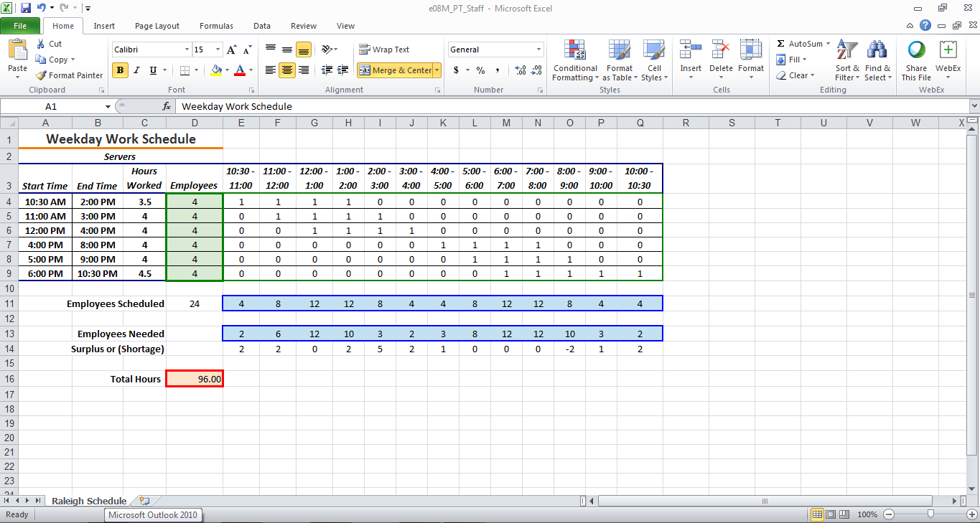Switch to Page Layout view in status bar
This screenshot has height=523, width=980.
point(831,514)
